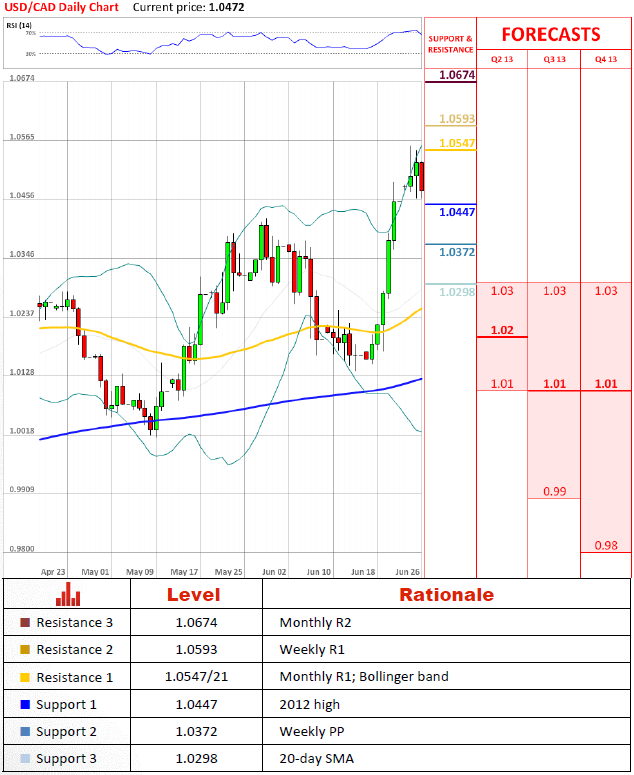634x775 pixels.
Task: Click the 1.0128 price axis label
Action: coord(22,372)
